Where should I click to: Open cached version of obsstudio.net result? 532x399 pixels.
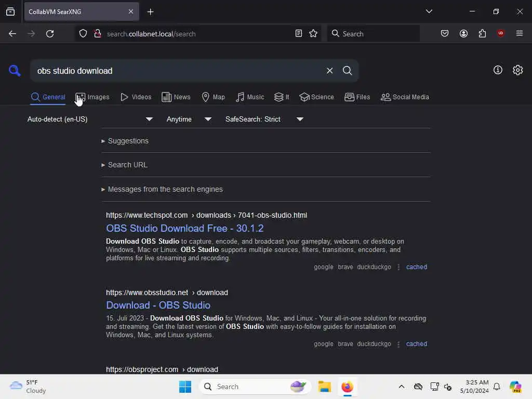coord(417,344)
